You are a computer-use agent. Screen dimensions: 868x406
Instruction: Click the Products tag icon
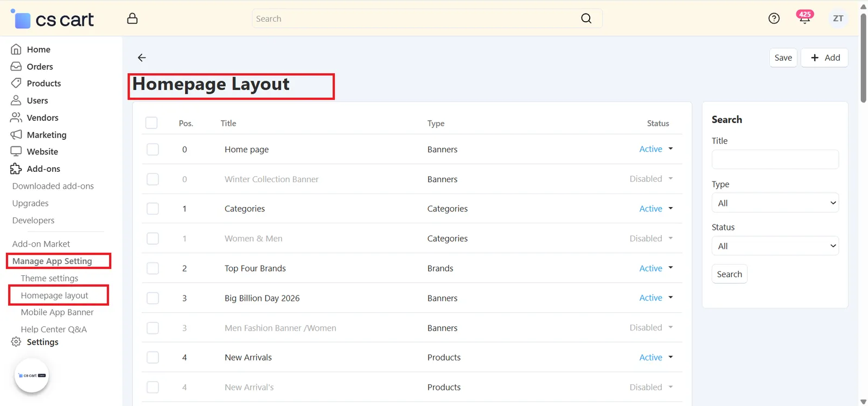coord(16,83)
